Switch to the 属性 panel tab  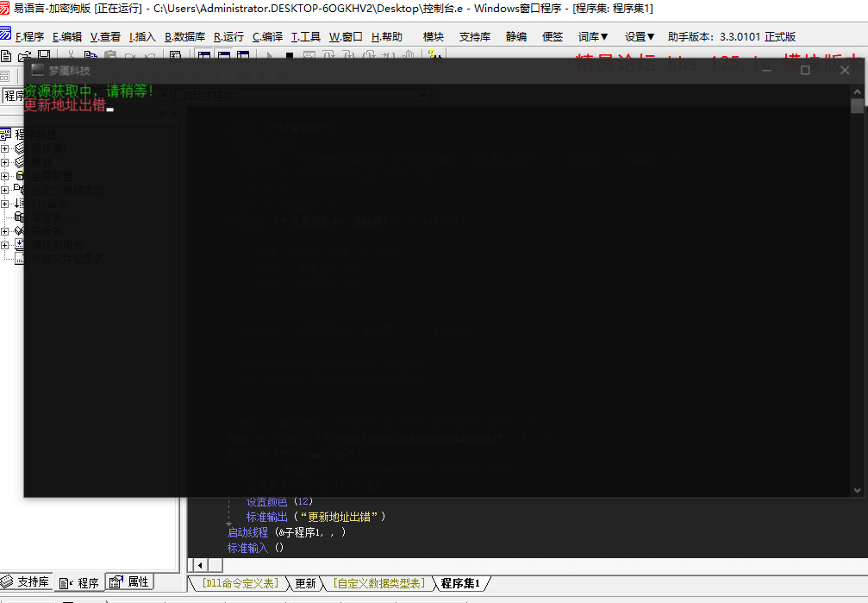(130, 581)
